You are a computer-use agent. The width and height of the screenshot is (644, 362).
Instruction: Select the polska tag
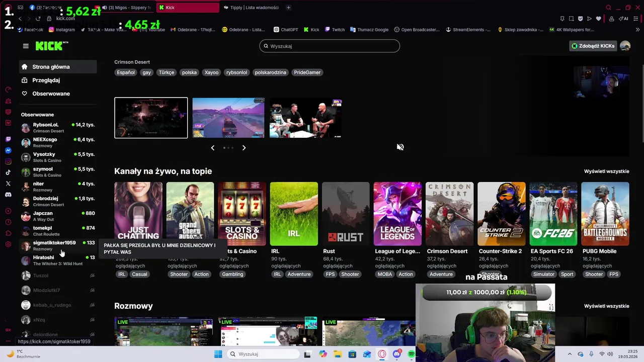click(189, 72)
